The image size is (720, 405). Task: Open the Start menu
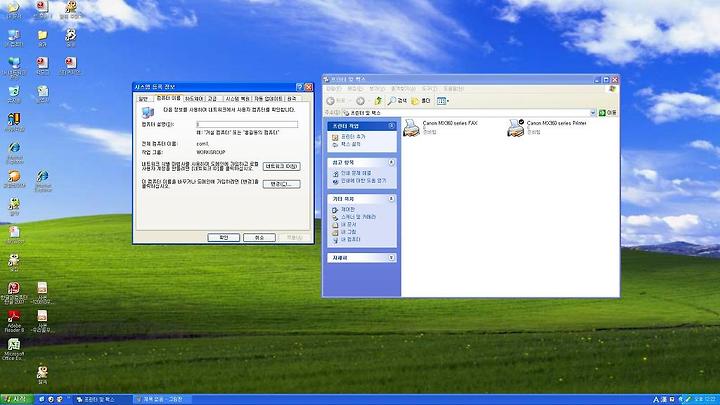[16, 399]
